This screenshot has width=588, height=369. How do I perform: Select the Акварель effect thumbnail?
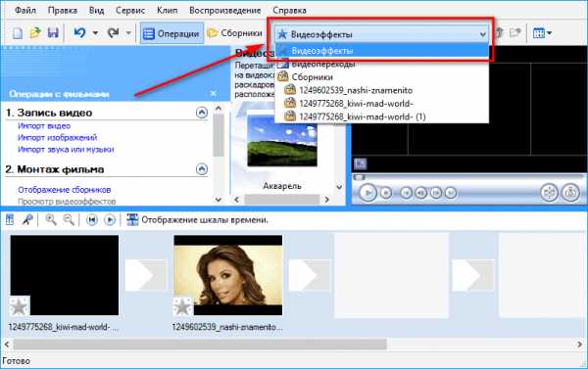point(282,141)
